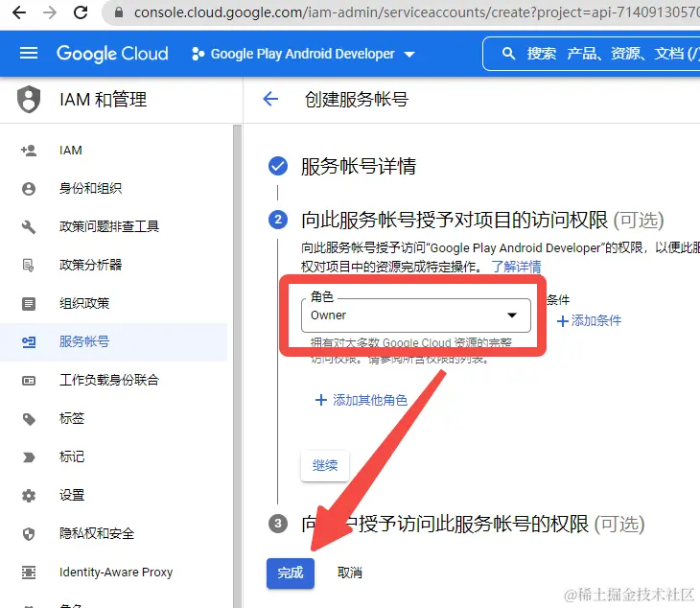The width and height of the screenshot is (700, 608).
Task: Click the completed step checkmark for 服务帐号详情
Action: coord(278,167)
